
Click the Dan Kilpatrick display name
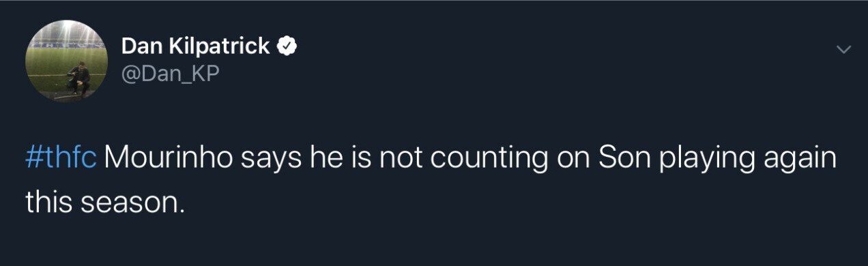click(x=197, y=46)
